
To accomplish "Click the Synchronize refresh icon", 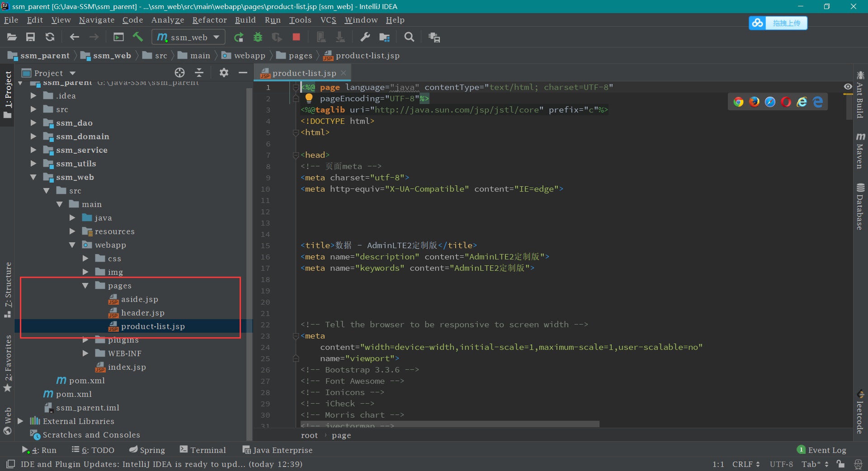I will click(50, 37).
